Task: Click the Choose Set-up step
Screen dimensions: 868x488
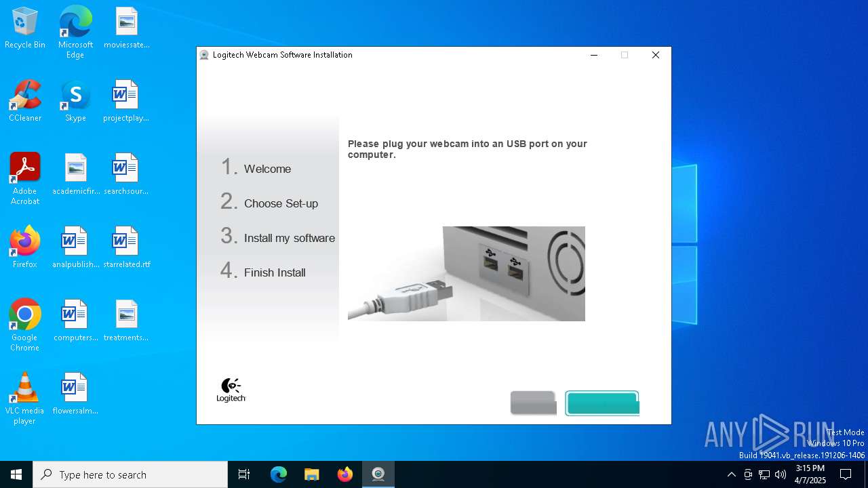Action: click(x=269, y=202)
